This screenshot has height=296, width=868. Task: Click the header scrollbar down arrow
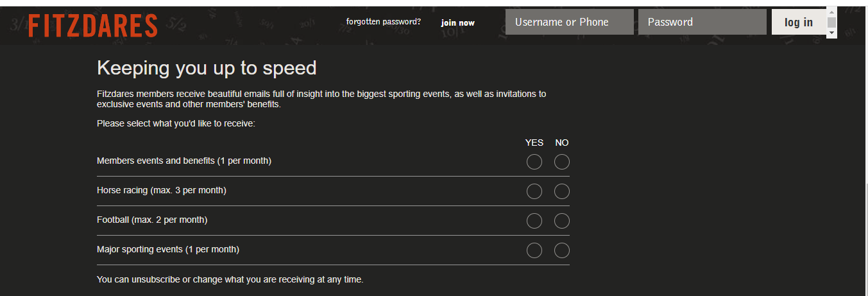[x=831, y=33]
